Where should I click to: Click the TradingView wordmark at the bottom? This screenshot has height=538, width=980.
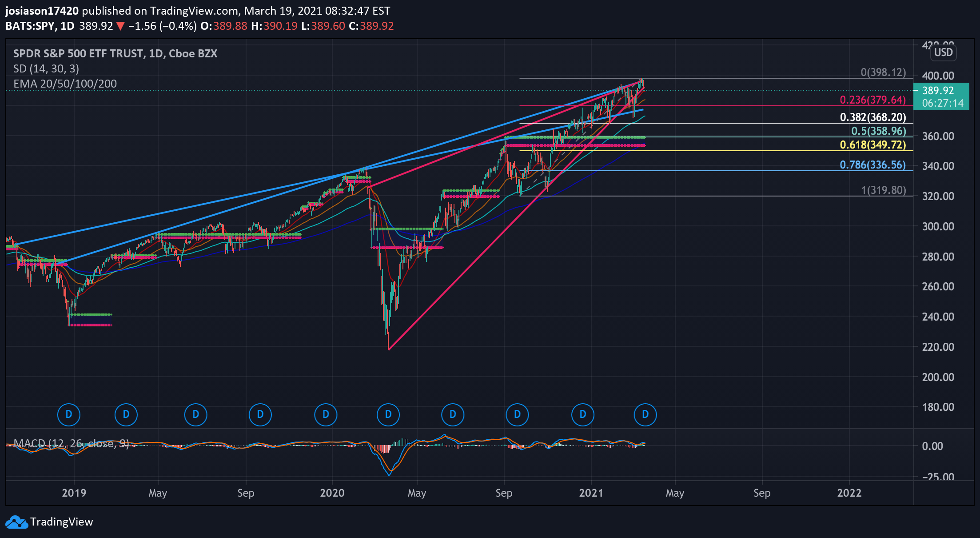pyautogui.click(x=62, y=522)
